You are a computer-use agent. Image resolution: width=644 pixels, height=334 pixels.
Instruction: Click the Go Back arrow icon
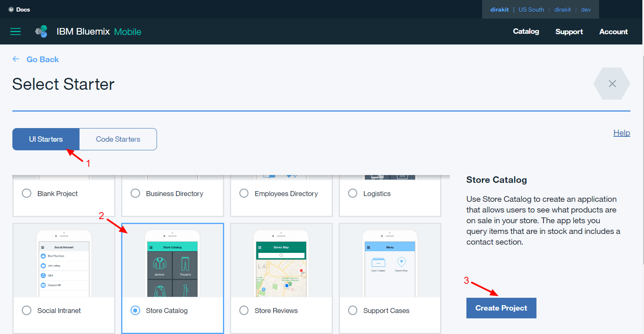pyautogui.click(x=16, y=59)
